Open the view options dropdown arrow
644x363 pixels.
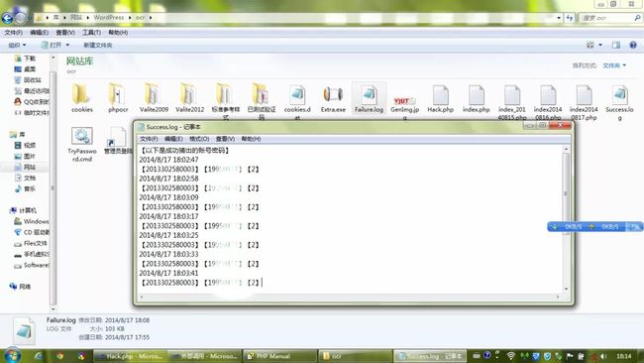600,45
